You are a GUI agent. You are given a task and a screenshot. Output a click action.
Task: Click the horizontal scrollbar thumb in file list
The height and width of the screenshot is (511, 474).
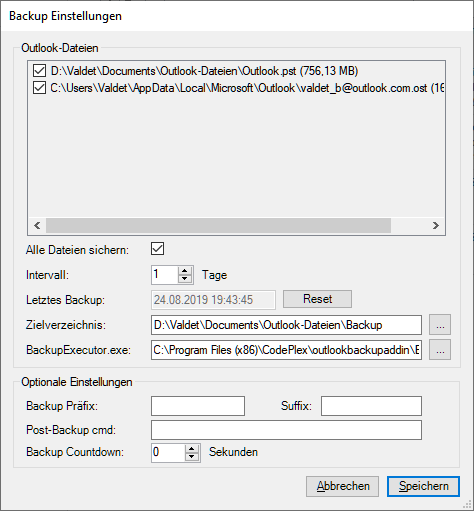[x=218, y=226]
